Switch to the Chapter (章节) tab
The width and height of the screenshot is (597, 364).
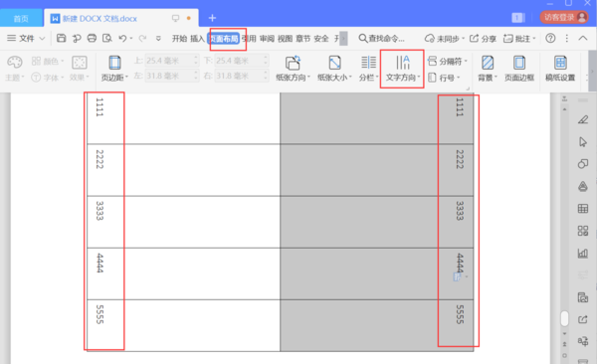tap(303, 39)
